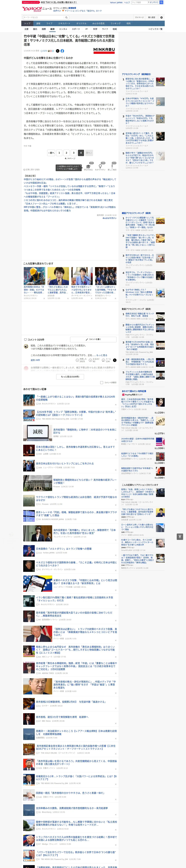Toggle the コメント非表示 checkbox

102,382
